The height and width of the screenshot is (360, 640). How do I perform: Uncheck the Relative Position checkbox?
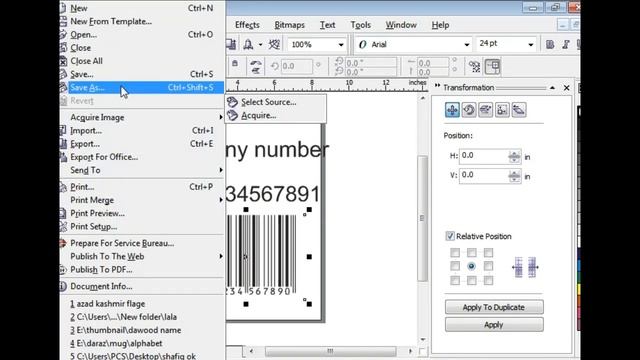tap(450, 236)
